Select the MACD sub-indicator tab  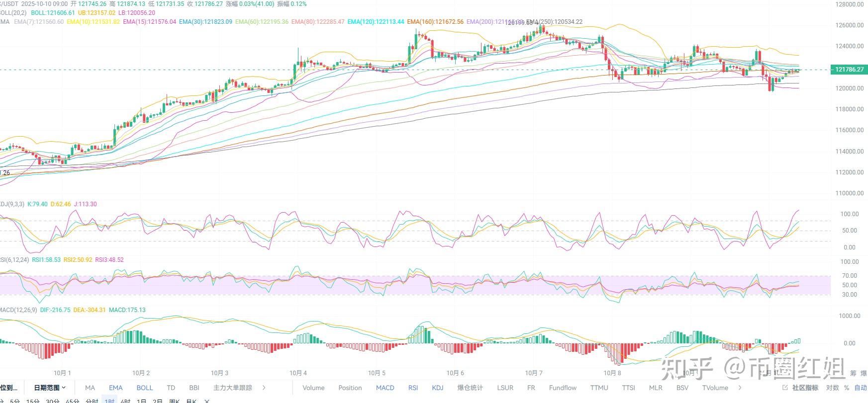385,388
